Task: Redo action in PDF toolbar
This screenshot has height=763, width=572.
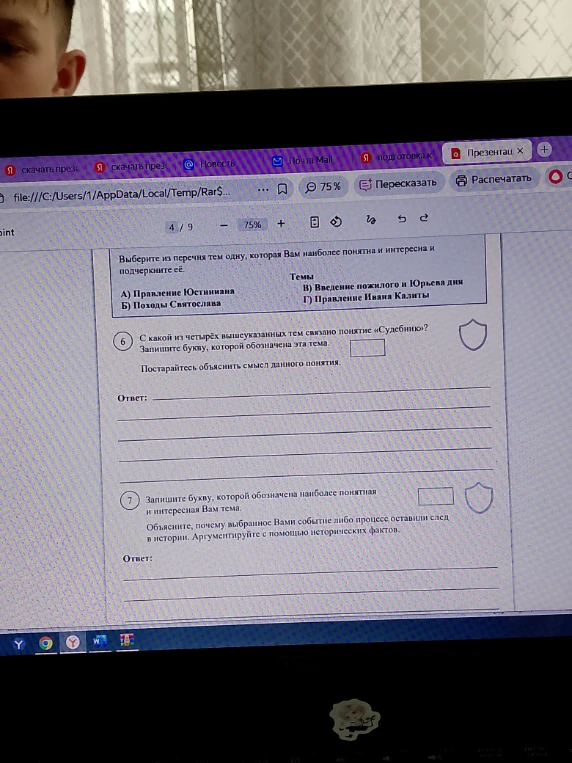Action: point(424,218)
